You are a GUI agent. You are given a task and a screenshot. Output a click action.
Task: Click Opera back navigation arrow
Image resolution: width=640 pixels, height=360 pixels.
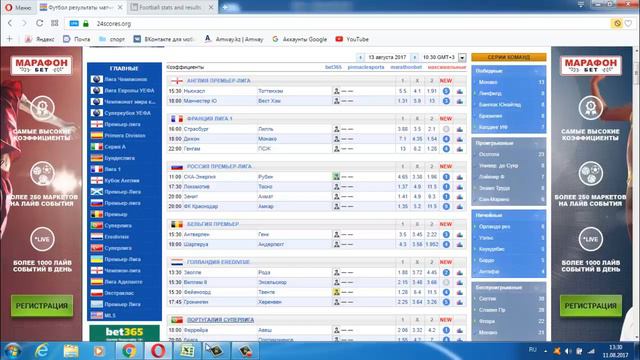pyautogui.click(x=10, y=23)
